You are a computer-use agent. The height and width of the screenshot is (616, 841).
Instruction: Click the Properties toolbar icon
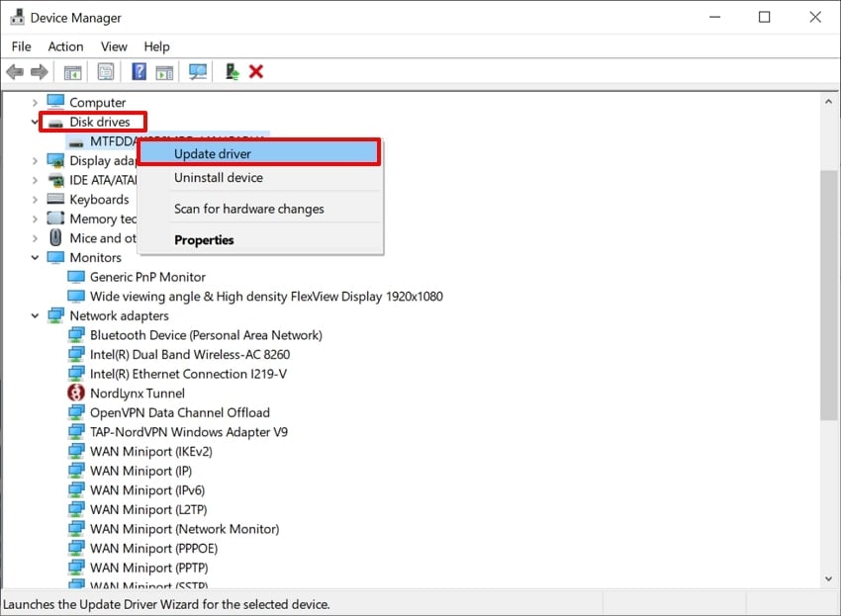[x=105, y=71]
